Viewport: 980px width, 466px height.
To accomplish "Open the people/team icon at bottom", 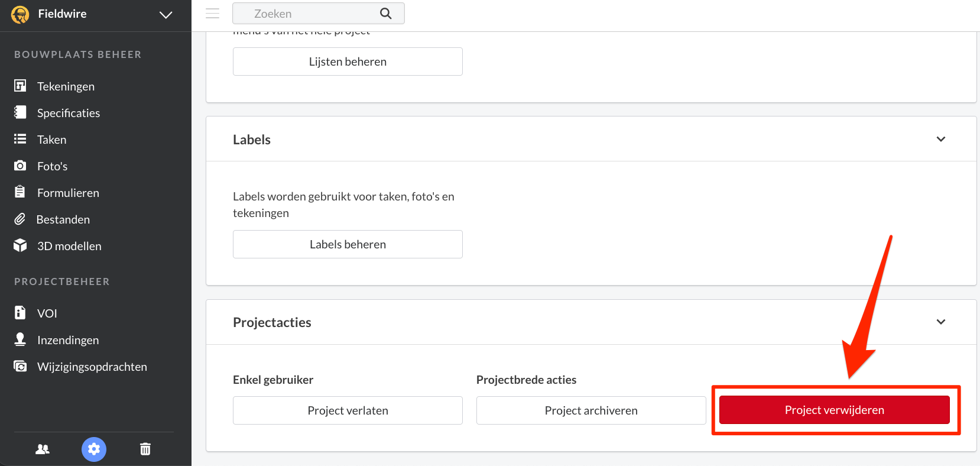I will [43, 449].
